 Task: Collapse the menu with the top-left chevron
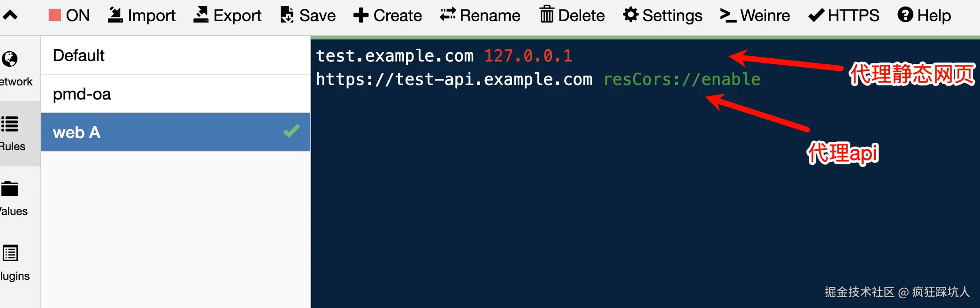coord(10,15)
